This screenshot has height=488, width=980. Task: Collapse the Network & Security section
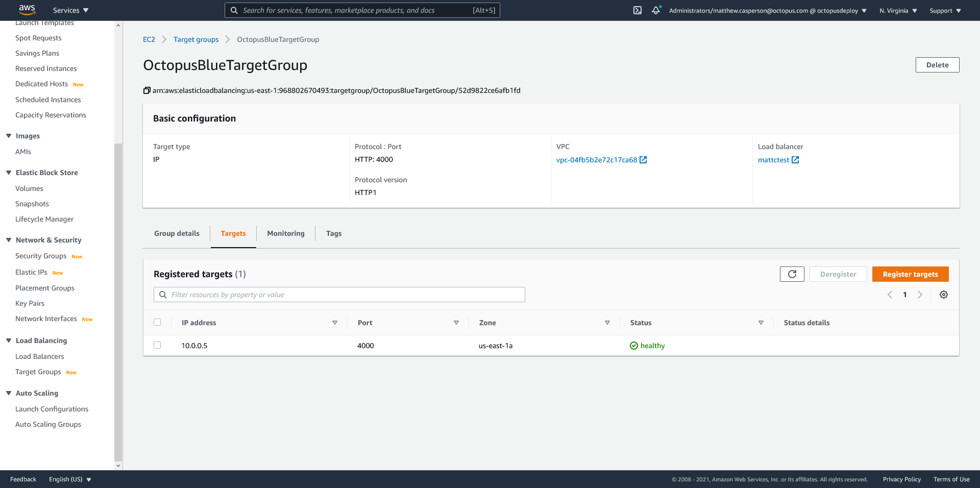9,240
